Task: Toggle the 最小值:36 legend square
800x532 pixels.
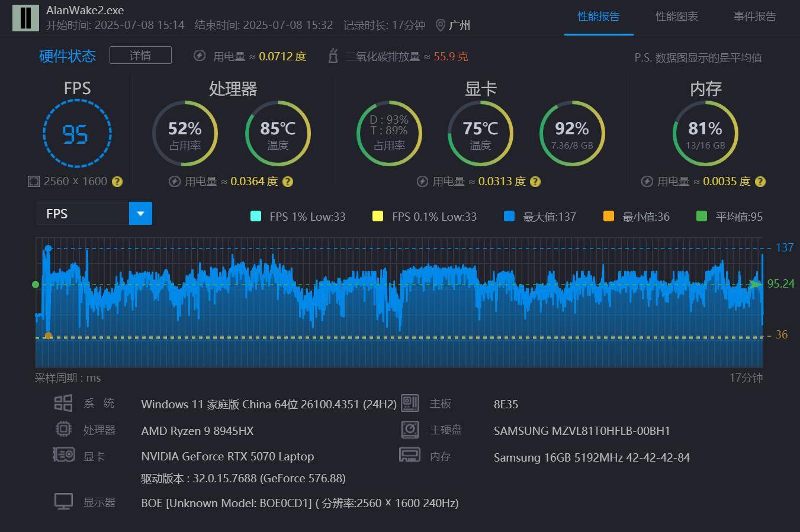Action: [609, 216]
